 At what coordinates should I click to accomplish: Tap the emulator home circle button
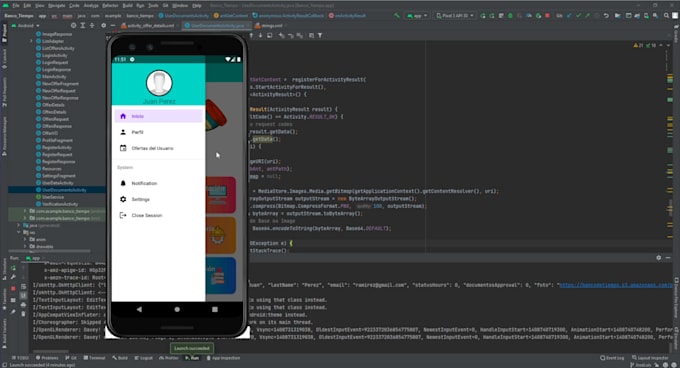pos(177,309)
